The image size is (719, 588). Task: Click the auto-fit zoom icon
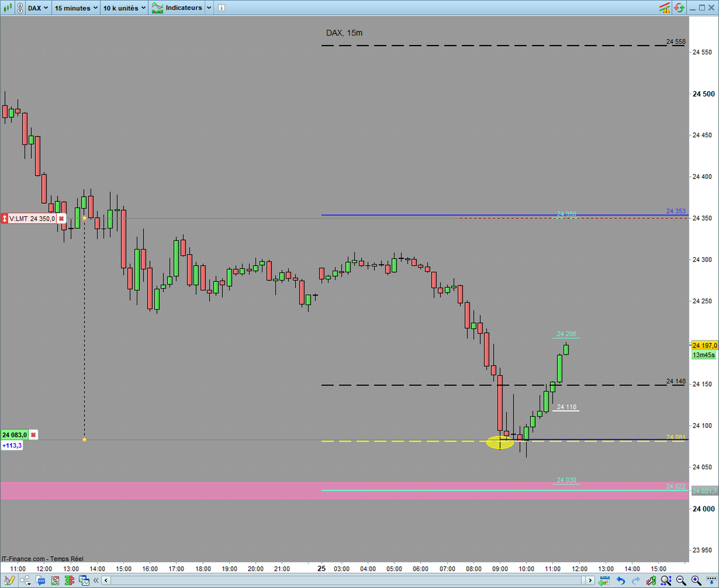coord(666,580)
